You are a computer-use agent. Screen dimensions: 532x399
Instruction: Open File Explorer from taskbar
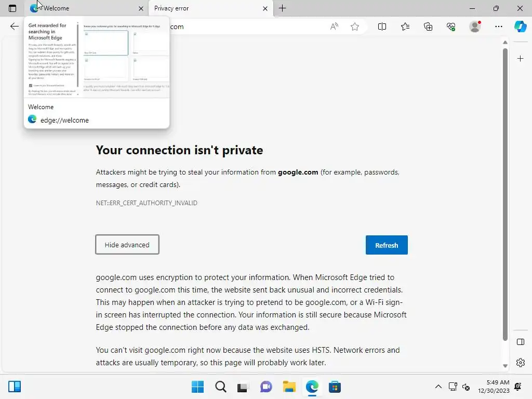(x=289, y=387)
